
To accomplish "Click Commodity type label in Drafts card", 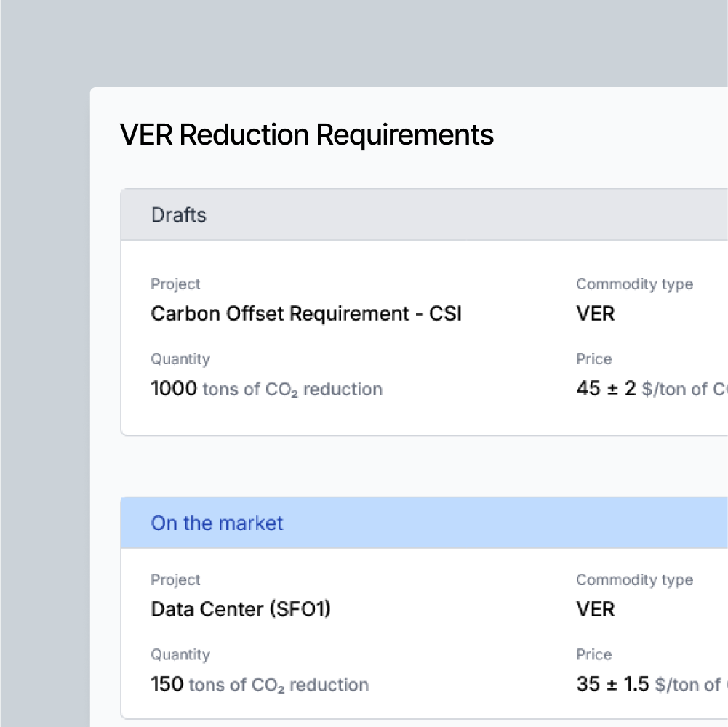I will (x=634, y=284).
